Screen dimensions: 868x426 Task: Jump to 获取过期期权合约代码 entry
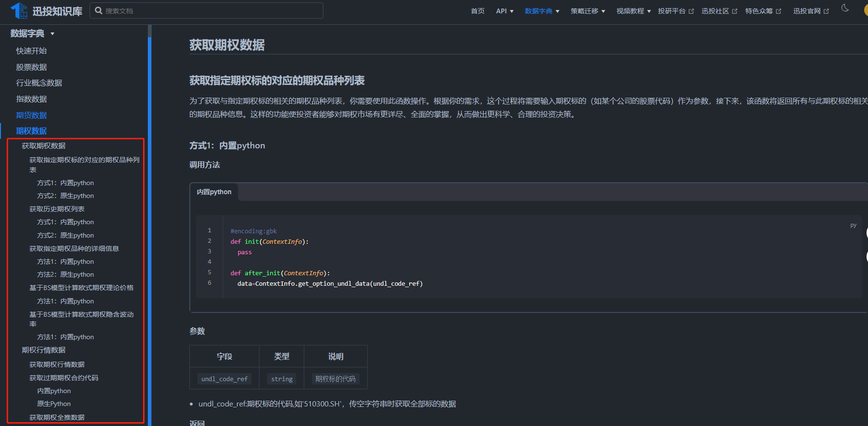click(64, 378)
